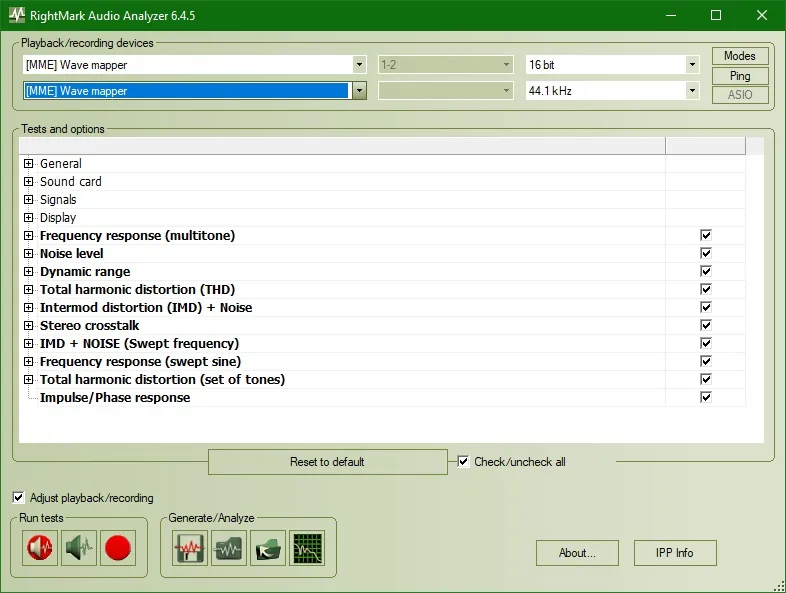Open saved results folder icon
Image resolution: width=786 pixels, height=593 pixels.
pos(268,548)
